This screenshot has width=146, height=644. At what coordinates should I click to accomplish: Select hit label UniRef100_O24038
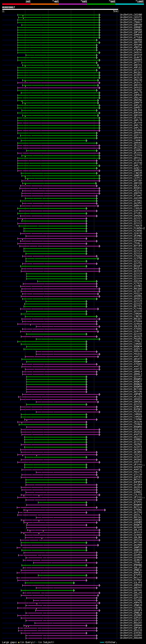[131, 233]
